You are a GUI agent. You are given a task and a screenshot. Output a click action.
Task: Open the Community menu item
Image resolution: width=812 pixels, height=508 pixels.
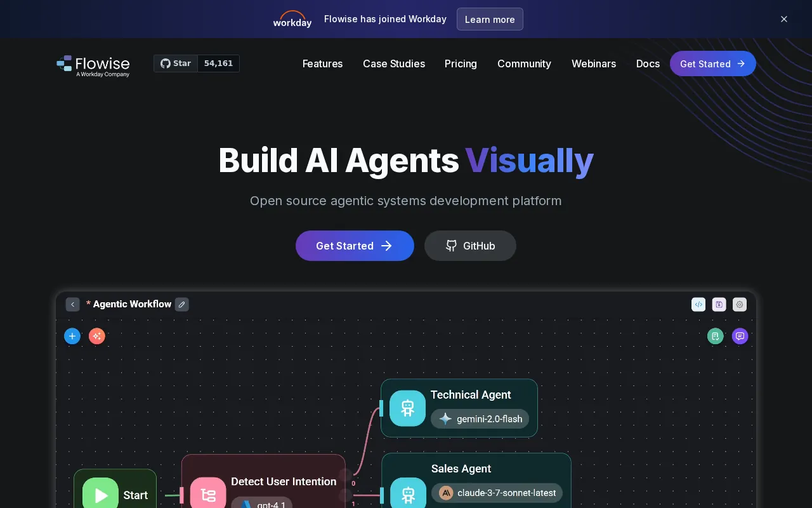524,63
